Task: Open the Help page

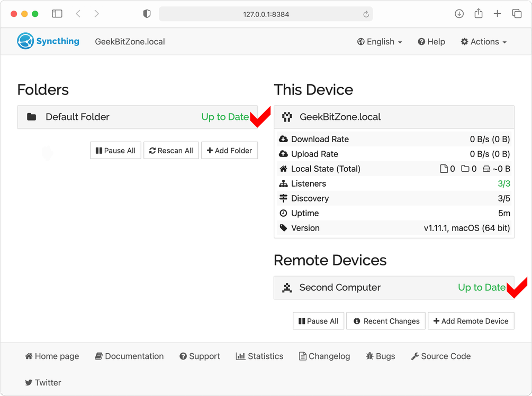Action: coord(431,42)
